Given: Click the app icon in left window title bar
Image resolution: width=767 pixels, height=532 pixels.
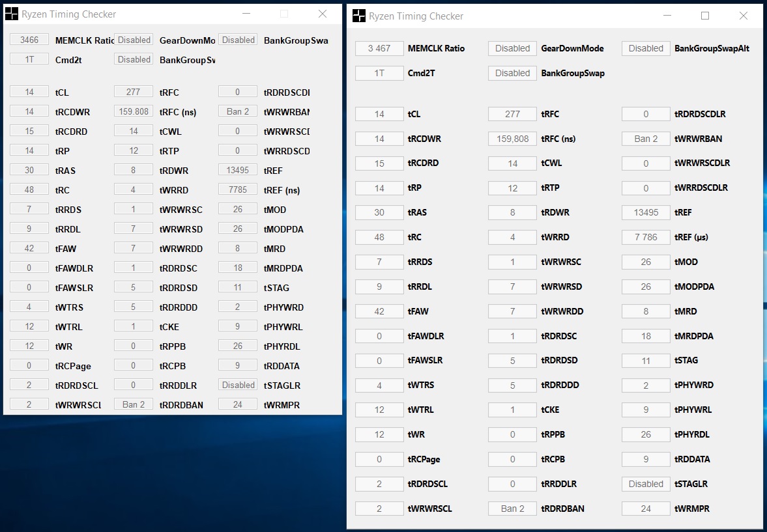Looking at the screenshot, I should [11, 14].
